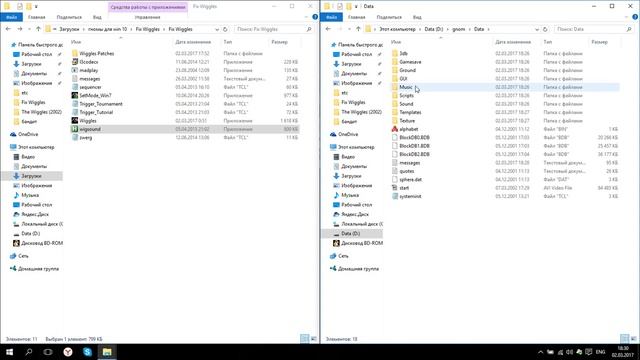Switch Data window to large icons view

[x=633, y=338]
